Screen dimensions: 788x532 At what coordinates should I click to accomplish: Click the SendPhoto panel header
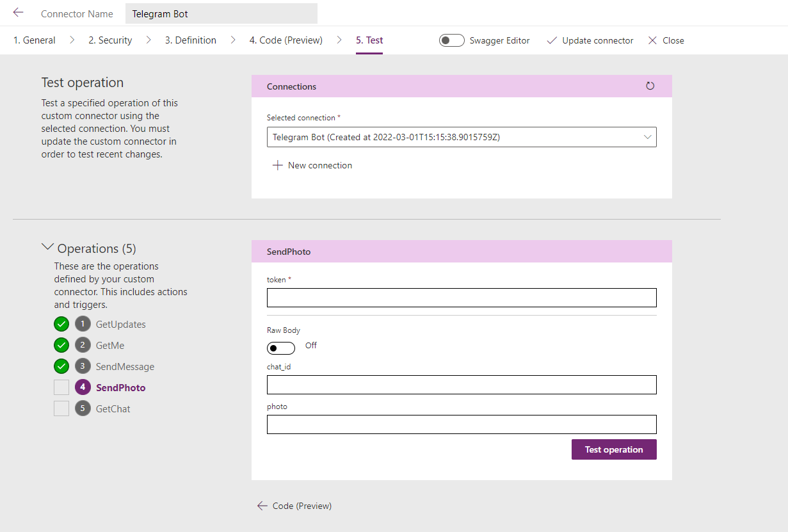[462, 252]
